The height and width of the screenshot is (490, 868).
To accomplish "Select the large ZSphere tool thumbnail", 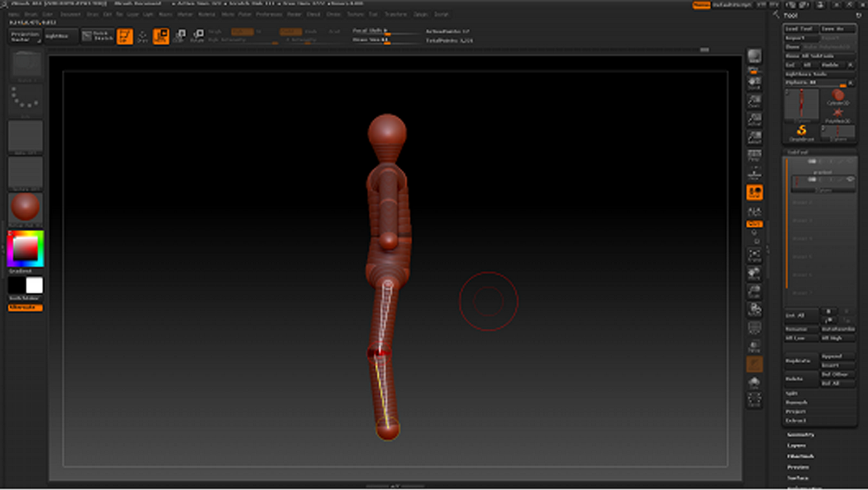I will 801,105.
